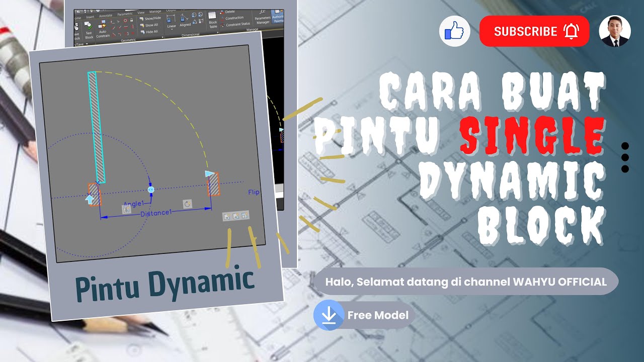
Task: Switch to the Insert ribbon tab
Action: click(90, 17)
